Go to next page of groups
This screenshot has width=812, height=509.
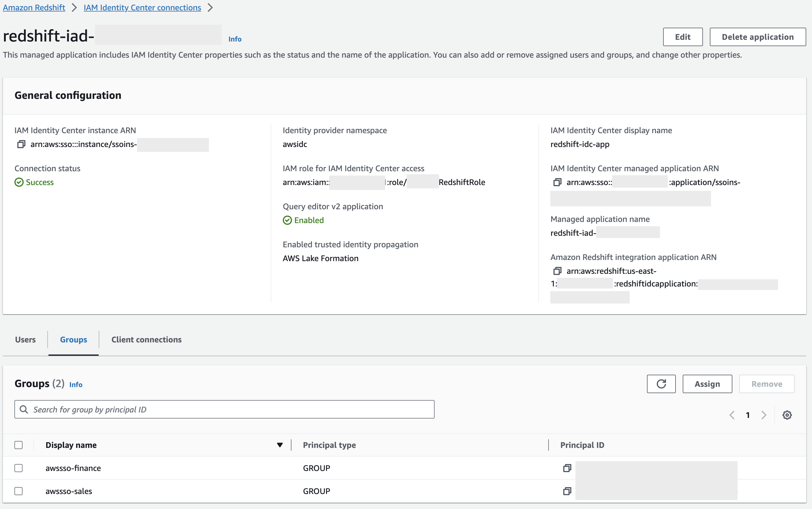click(x=764, y=415)
